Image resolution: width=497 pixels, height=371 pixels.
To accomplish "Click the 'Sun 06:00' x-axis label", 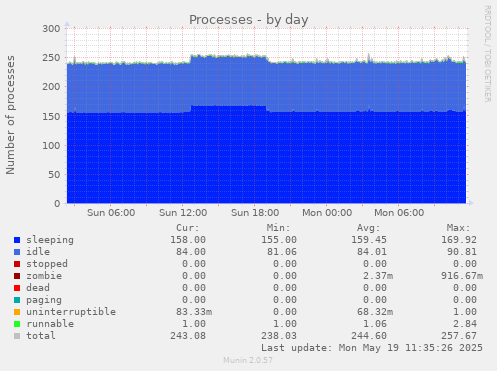I will (111, 213).
